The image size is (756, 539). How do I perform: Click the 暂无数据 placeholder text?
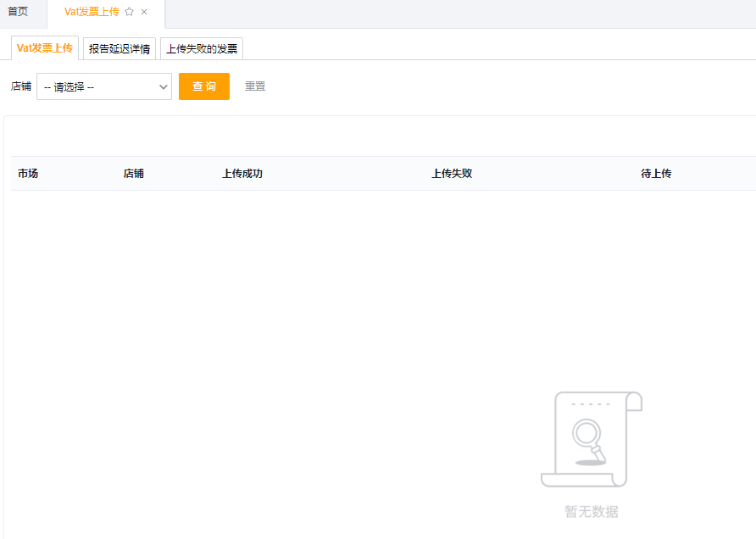(x=592, y=512)
